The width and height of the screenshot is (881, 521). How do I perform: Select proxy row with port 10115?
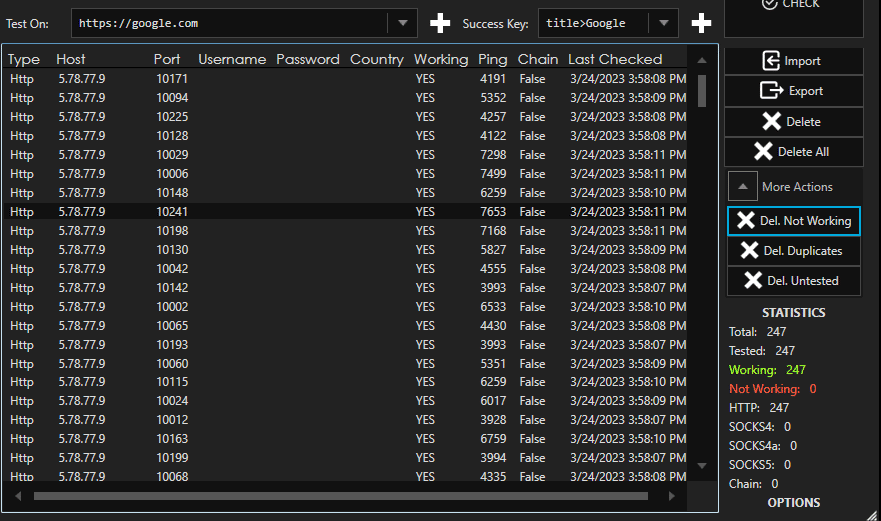346,382
